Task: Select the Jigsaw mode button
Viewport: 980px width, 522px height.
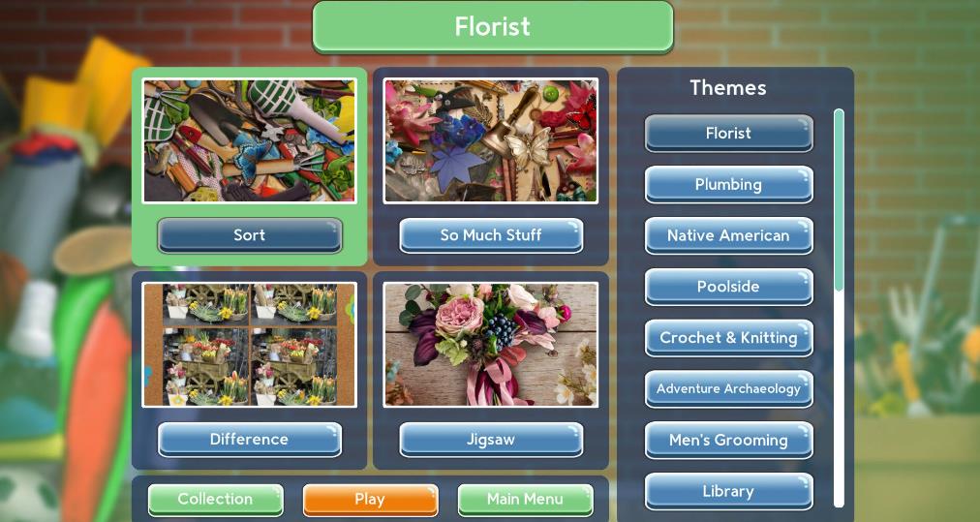Action: (x=491, y=440)
